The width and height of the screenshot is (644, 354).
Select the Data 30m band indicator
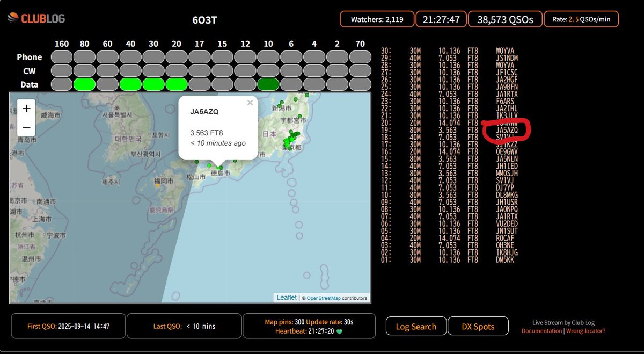(x=154, y=84)
